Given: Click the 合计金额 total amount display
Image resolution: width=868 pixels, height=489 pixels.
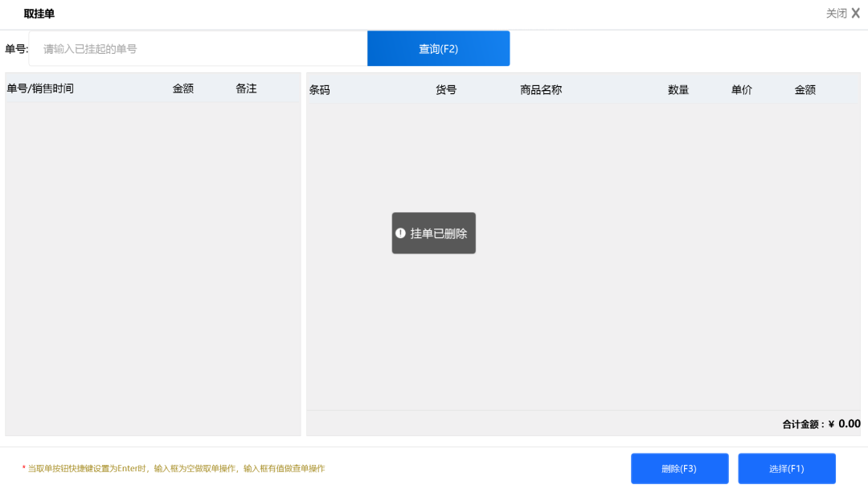Looking at the screenshot, I should point(821,424).
